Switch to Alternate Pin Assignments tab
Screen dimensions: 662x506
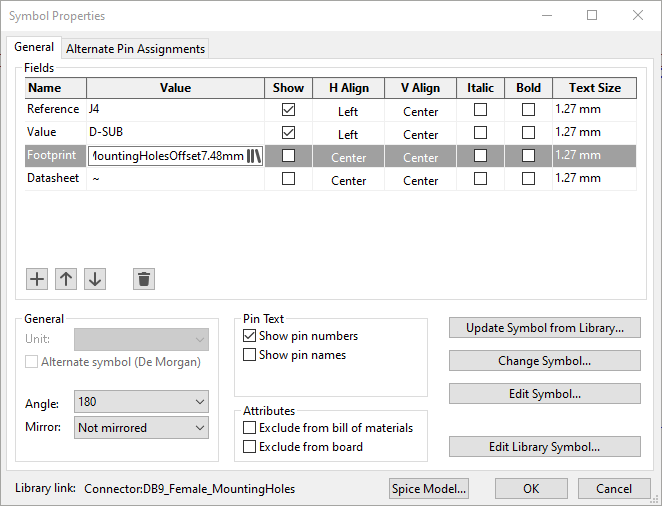pyautogui.click(x=136, y=49)
